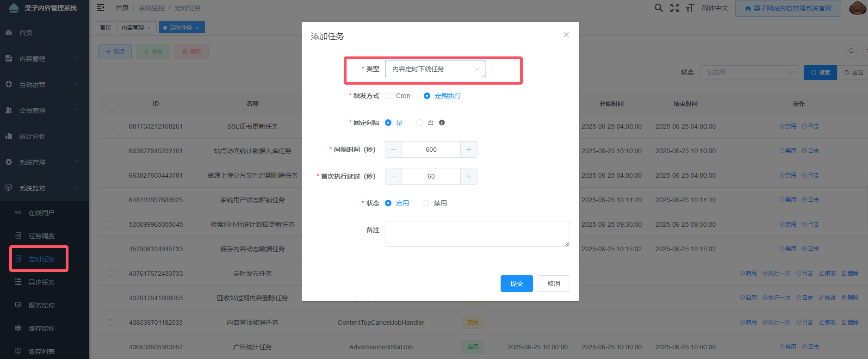Open the font size icon in header

coord(690,8)
